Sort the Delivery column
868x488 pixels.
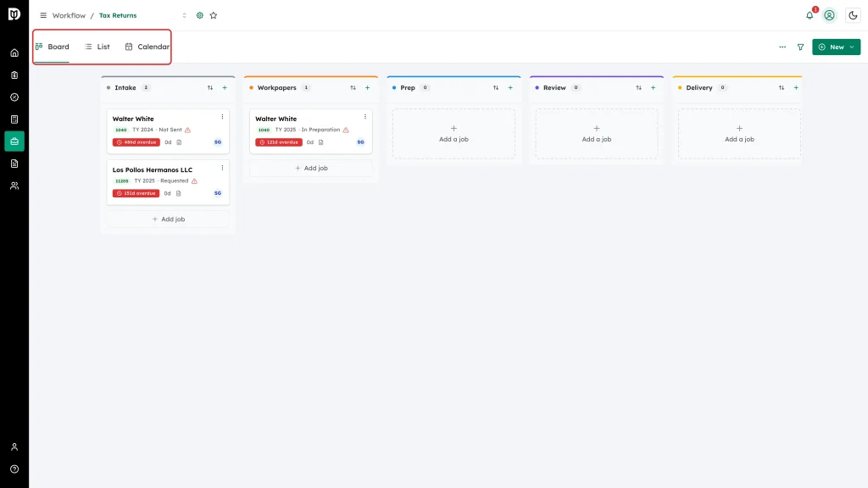coord(782,87)
